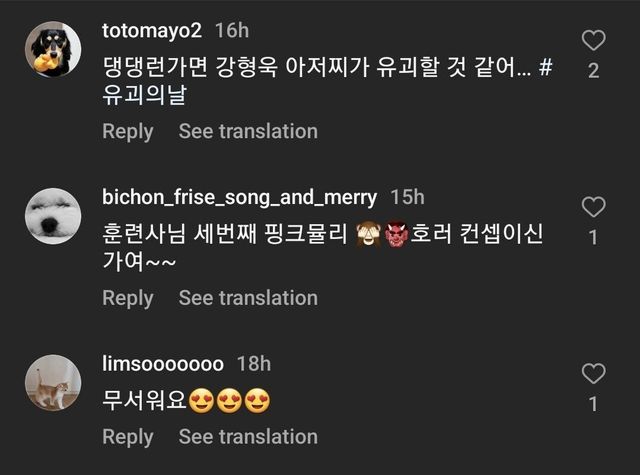This screenshot has width=640, height=475.
Task: View like count on bichon_frise_song_and_merry's comment
Action: tap(594, 238)
